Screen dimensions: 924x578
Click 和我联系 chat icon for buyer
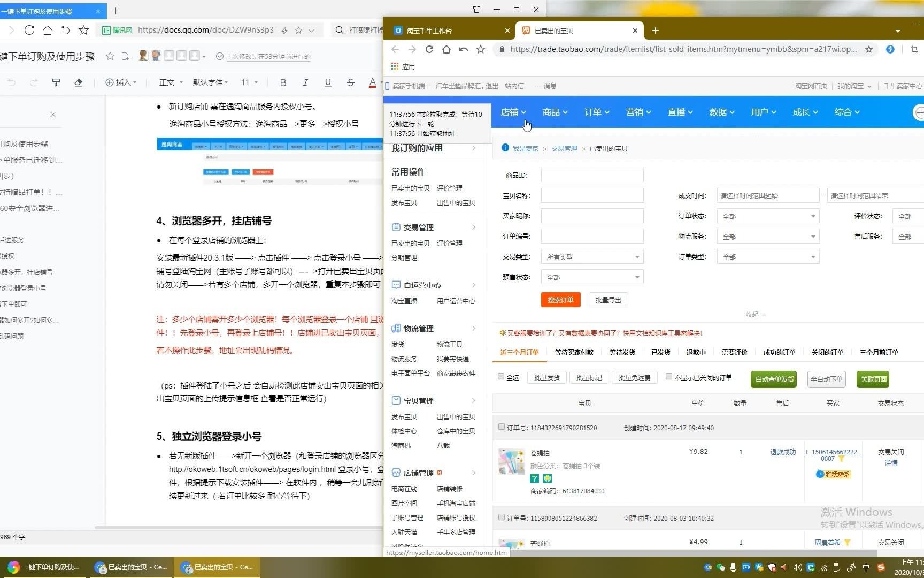(833, 474)
